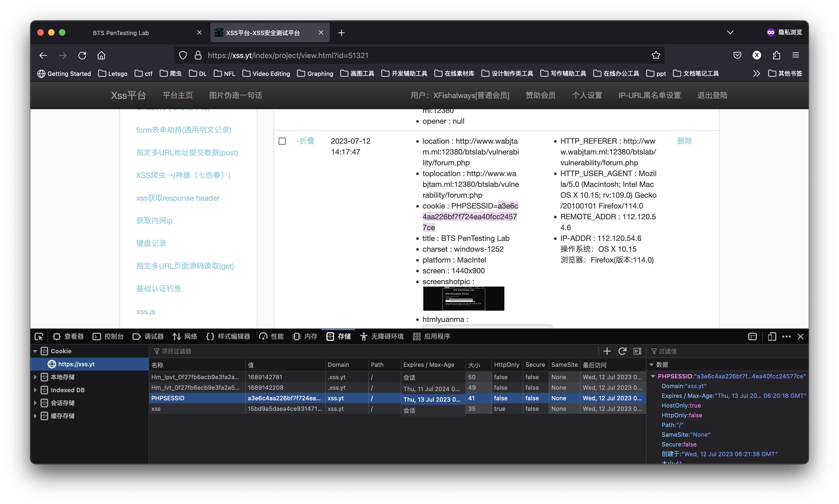Click the browser reload page button
The image size is (839, 504).
click(82, 55)
